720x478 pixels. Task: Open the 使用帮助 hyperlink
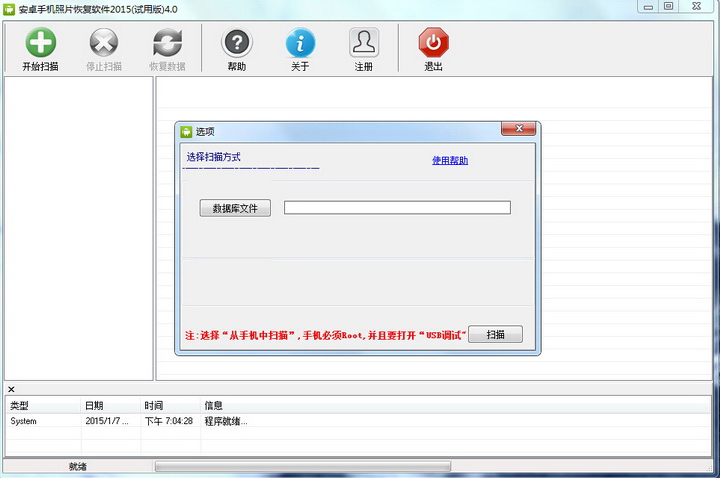click(450, 160)
